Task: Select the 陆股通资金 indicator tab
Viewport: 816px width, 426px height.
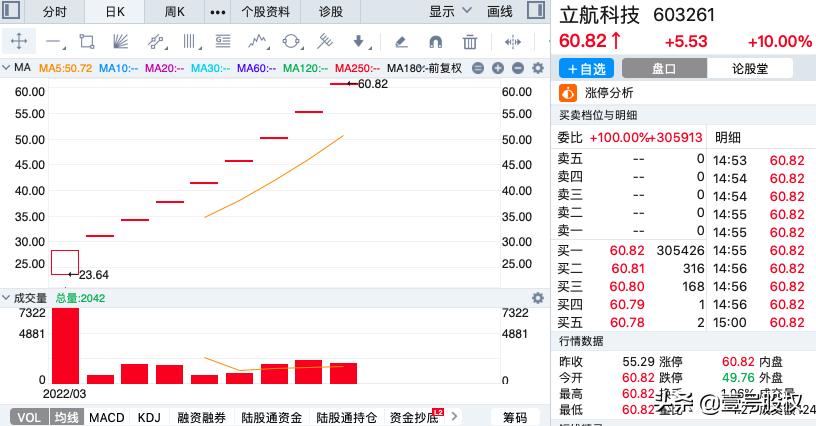Action: tap(271, 418)
